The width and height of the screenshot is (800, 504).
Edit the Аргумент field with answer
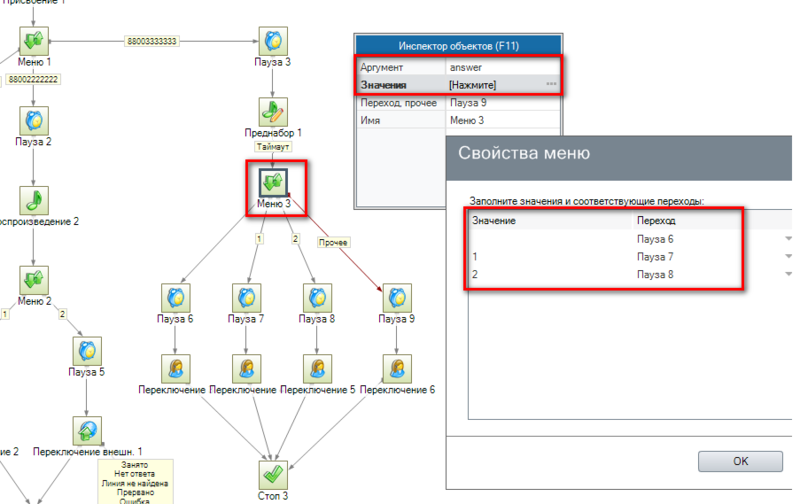[x=500, y=67]
